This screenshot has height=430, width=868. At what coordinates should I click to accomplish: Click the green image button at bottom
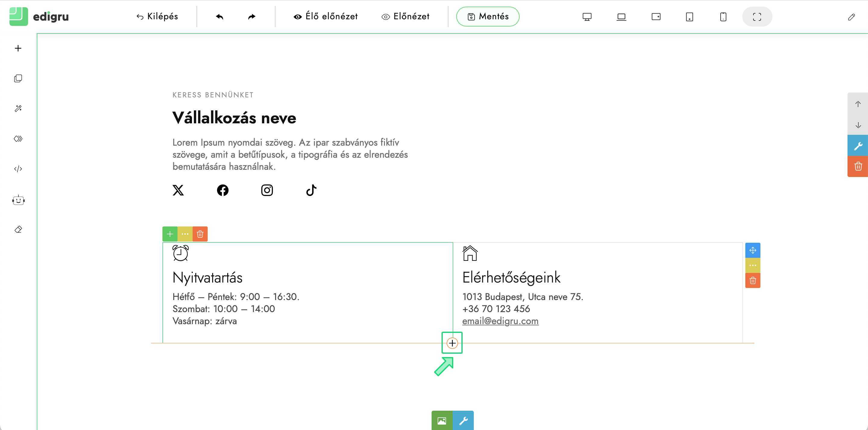pos(442,421)
